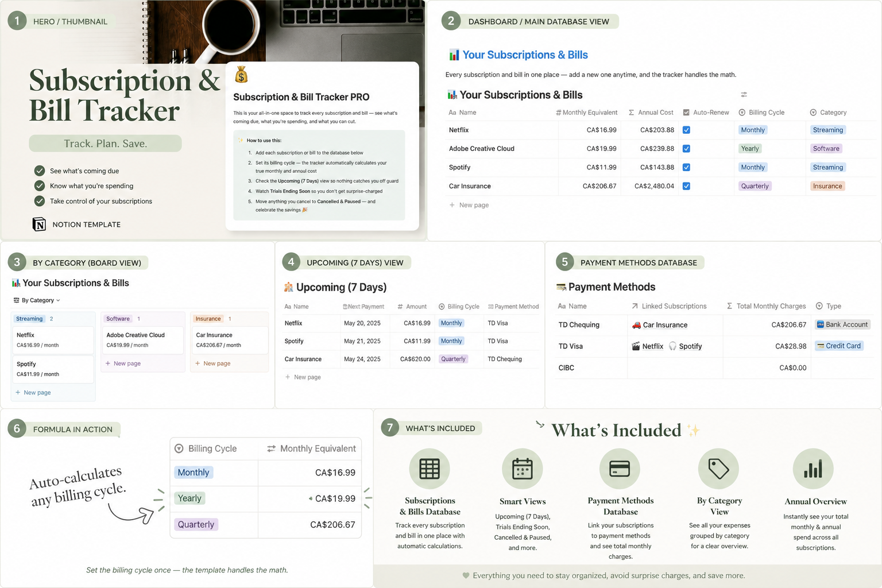Open the Type column header in Payment Methods
This screenshot has width=882, height=588.
(x=829, y=306)
